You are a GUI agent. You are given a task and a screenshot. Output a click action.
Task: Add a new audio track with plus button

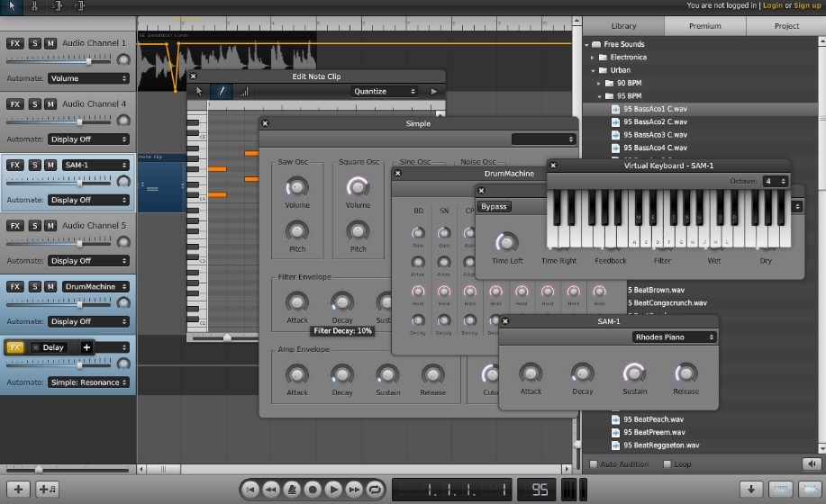tap(18, 490)
